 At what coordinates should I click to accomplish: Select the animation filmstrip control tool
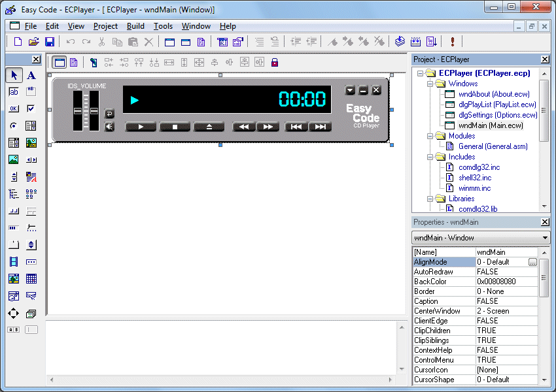pos(14,262)
